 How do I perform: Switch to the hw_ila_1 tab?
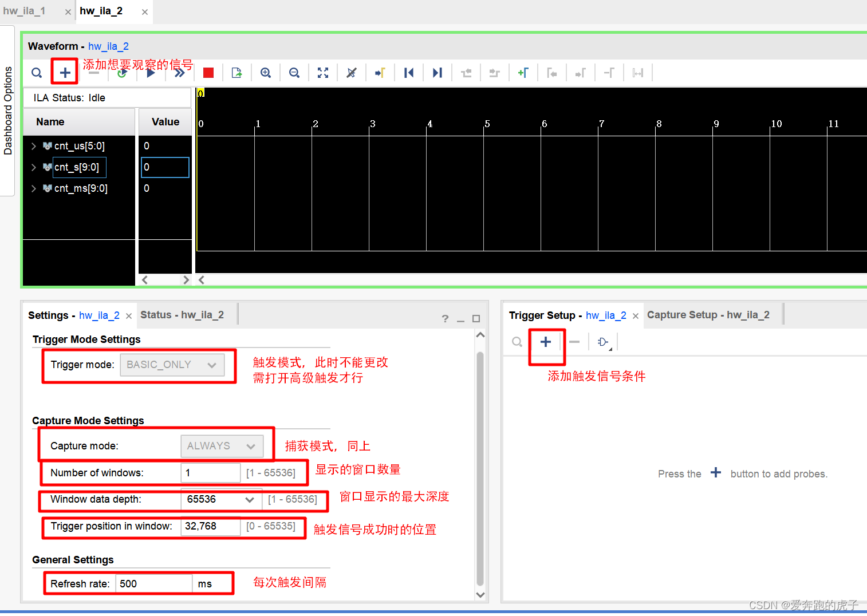point(24,10)
